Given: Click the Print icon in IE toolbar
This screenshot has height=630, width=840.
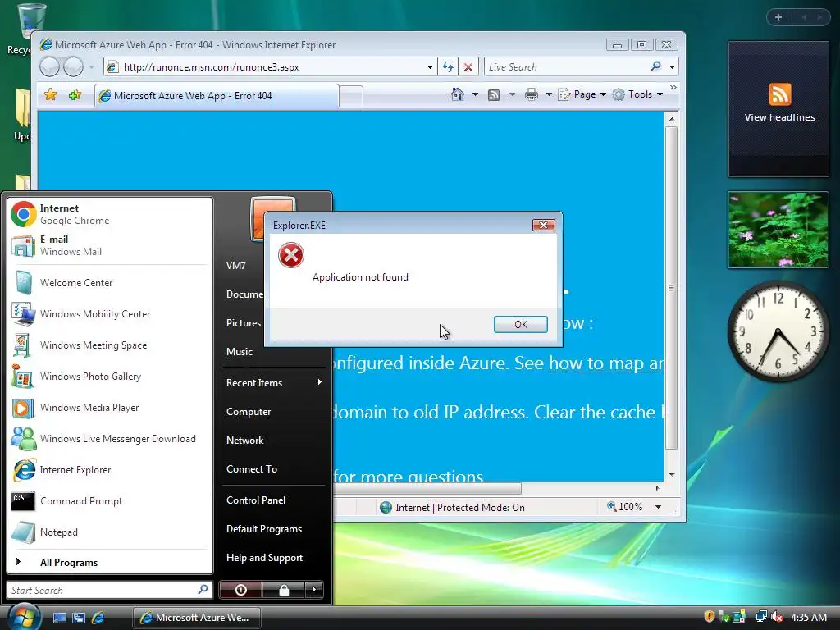Looking at the screenshot, I should 532,95.
